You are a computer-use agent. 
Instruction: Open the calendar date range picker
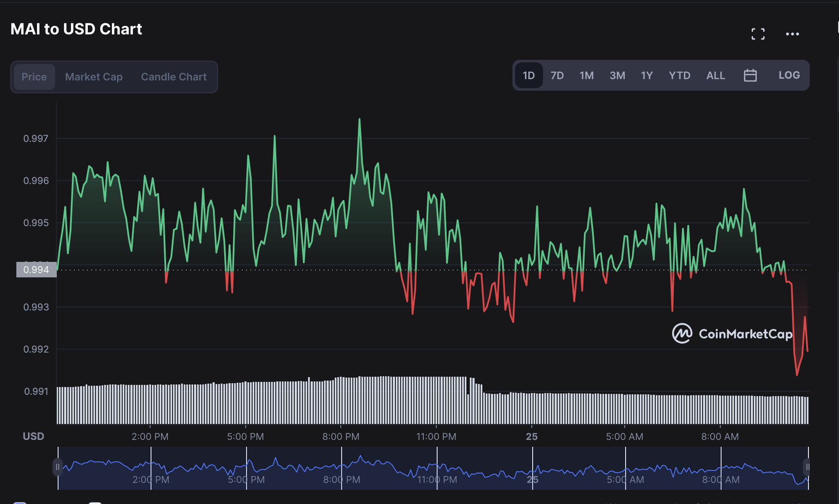point(750,75)
